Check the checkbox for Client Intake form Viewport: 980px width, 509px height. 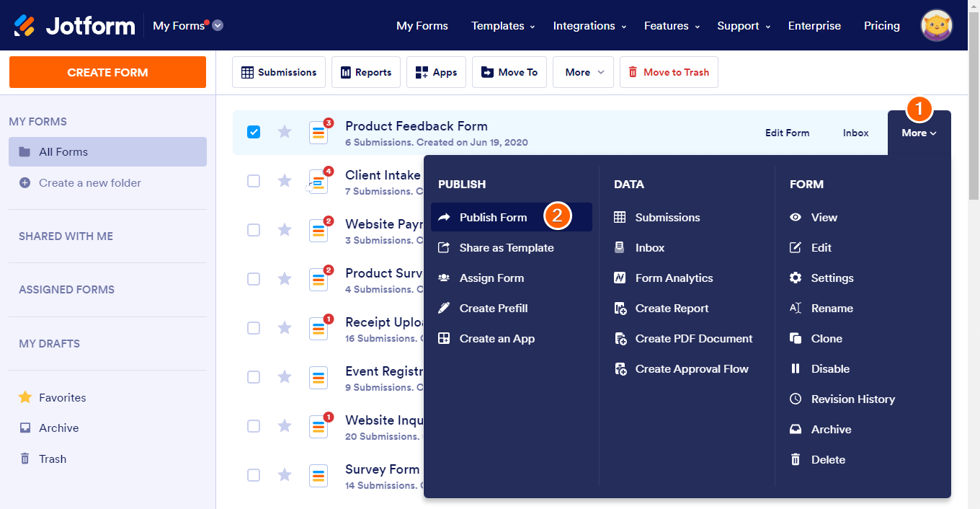tap(254, 181)
